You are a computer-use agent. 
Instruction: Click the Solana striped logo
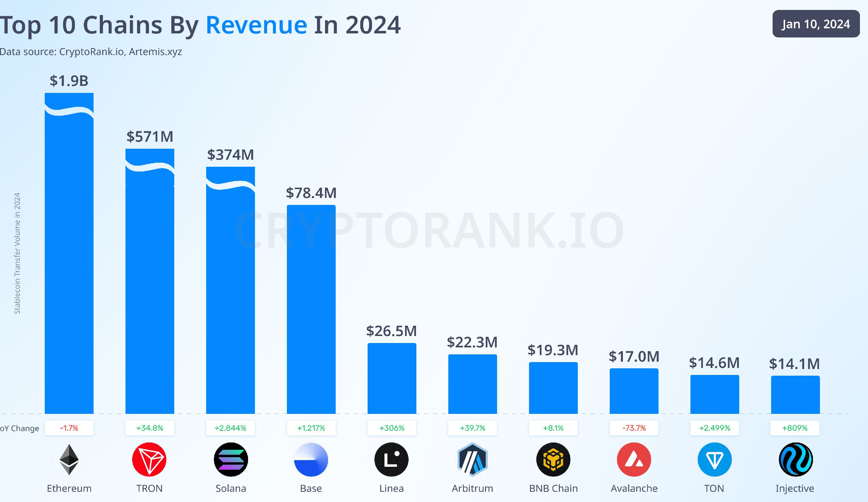231,459
